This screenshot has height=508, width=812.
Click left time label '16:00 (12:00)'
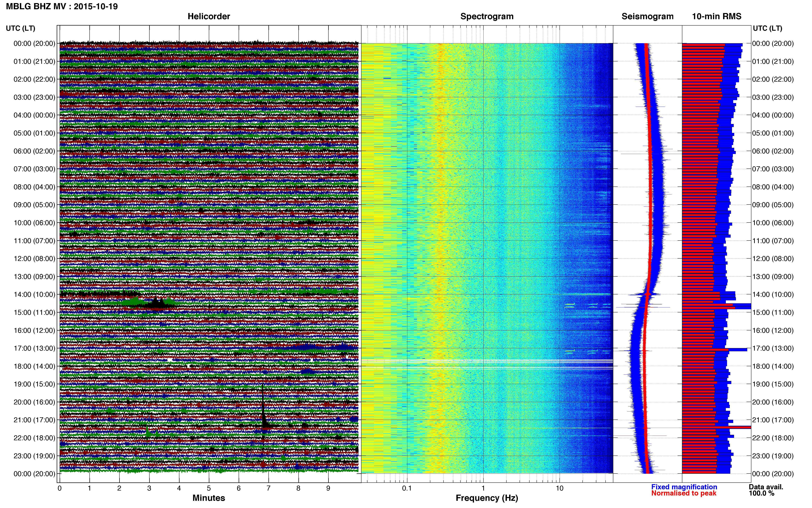tap(34, 330)
